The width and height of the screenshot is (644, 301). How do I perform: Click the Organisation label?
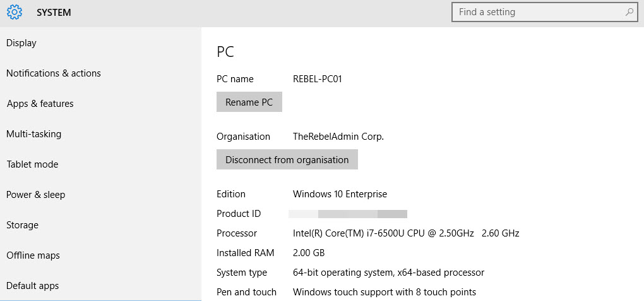(x=244, y=137)
